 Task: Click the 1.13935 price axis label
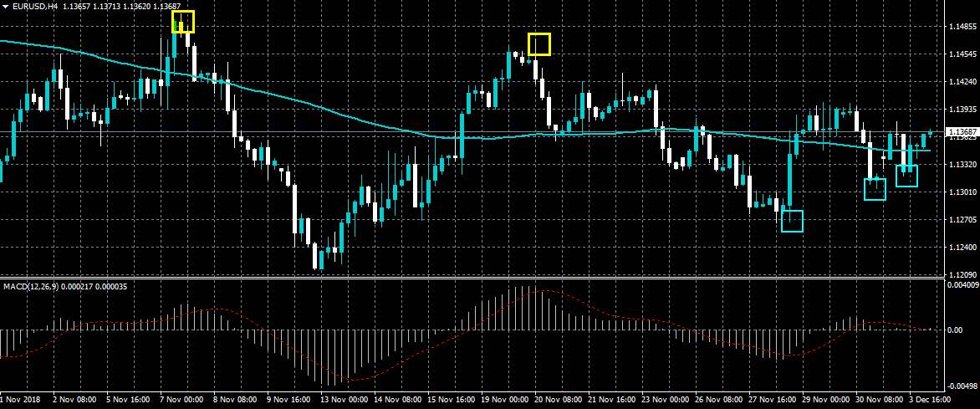pos(962,110)
